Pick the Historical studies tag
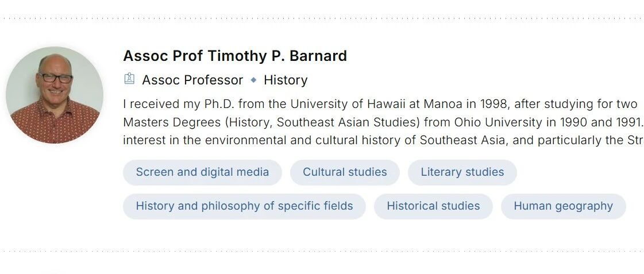Viewport: 644px width, 274px height. [433, 206]
